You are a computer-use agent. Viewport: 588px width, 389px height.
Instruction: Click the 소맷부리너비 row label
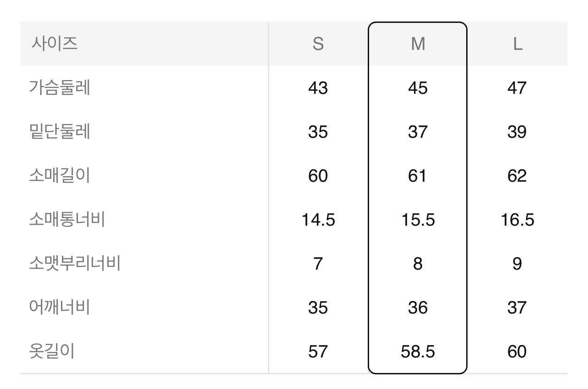(x=75, y=263)
